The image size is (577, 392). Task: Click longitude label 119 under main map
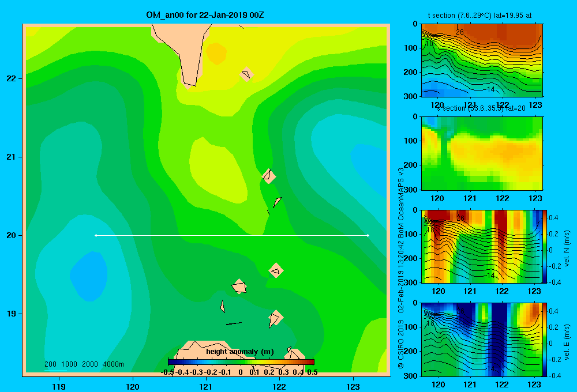(59, 386)
